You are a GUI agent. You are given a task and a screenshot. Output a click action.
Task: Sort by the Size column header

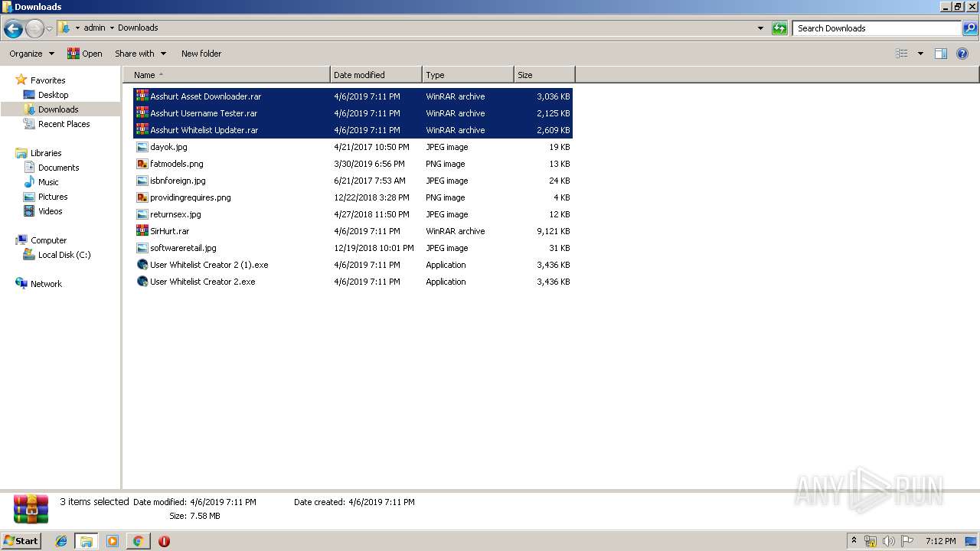544,75
